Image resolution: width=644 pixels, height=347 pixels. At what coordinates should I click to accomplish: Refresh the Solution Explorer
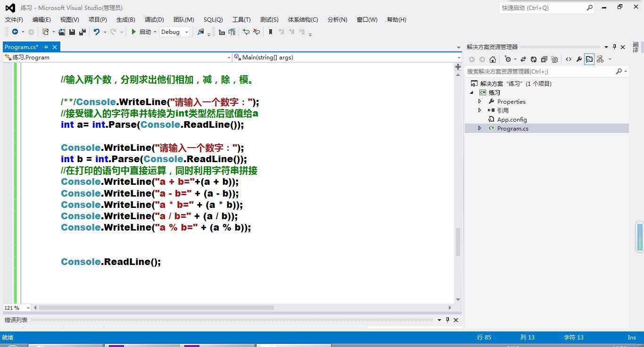point(534,59)
